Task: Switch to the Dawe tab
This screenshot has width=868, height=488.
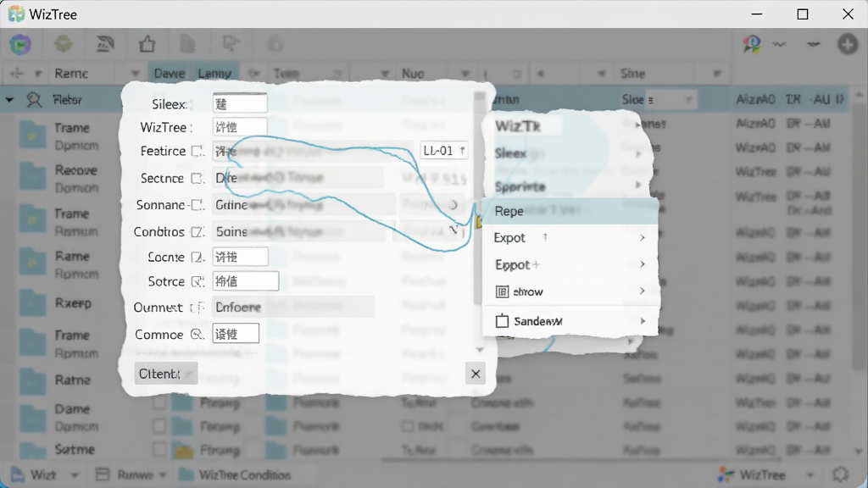Action: point(170,74)
